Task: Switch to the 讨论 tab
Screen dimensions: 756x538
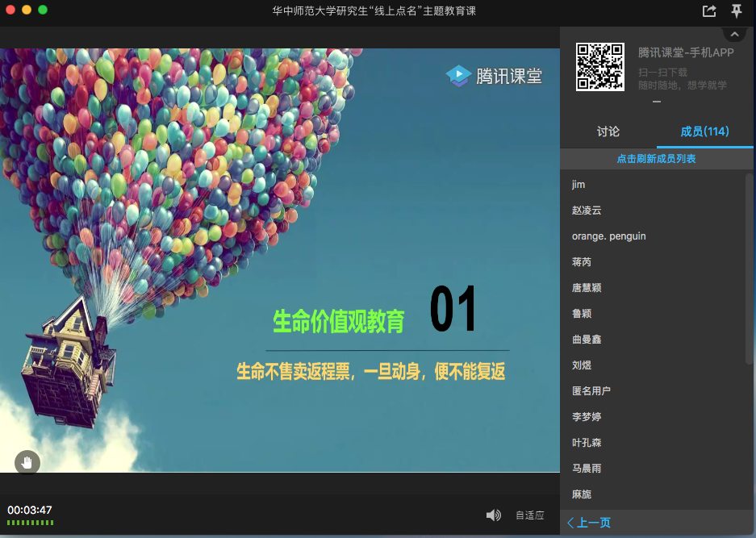Action: pyautogui.click(x=608, y=131)
